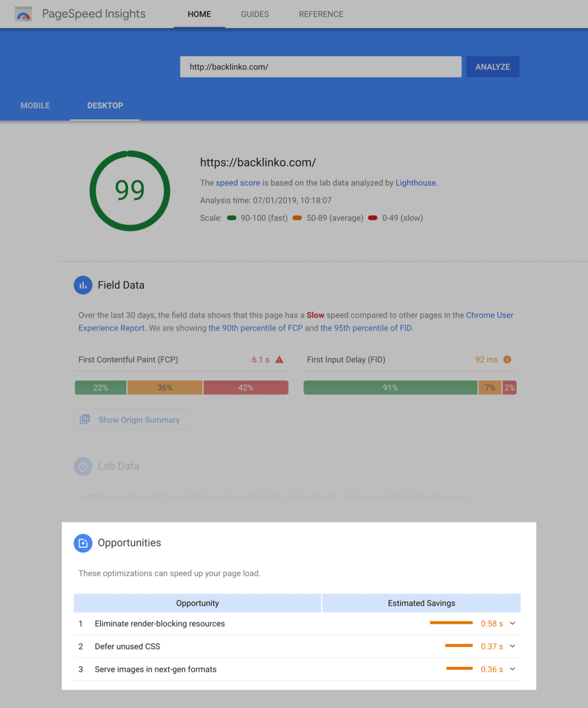Switch to the MOBILE results tab
The width and height of the screenshot is (588, 708).
tap(35, 106)
